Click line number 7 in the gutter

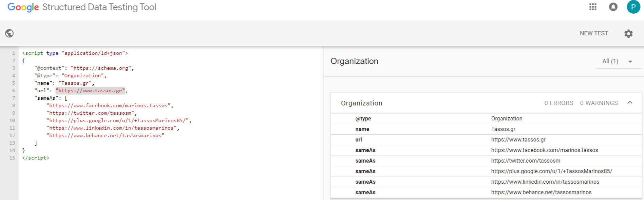[14, 98]
